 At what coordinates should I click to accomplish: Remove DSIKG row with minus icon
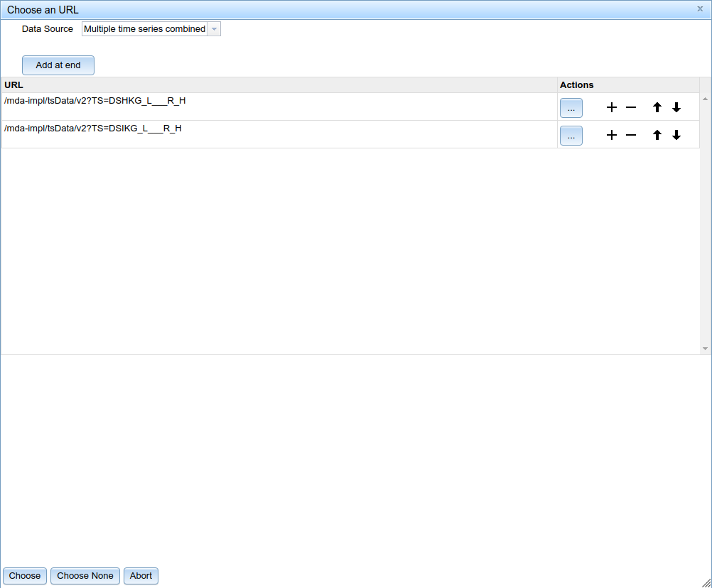click(x=631, y=136)
